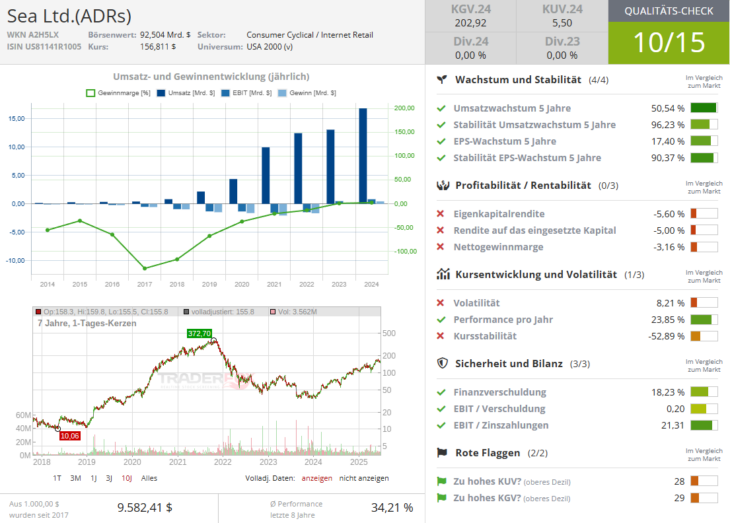Screen dimensions: 730x523
Task: Click red cross beside Nettogewinnmarge
Action: [x=440, y=247]
